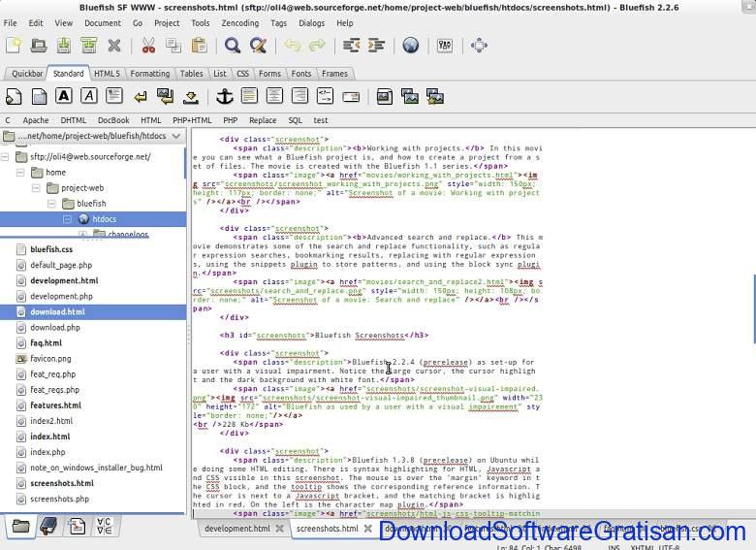Close the screenshots.html document tab
Screen dimensions: 756x550
368,529
